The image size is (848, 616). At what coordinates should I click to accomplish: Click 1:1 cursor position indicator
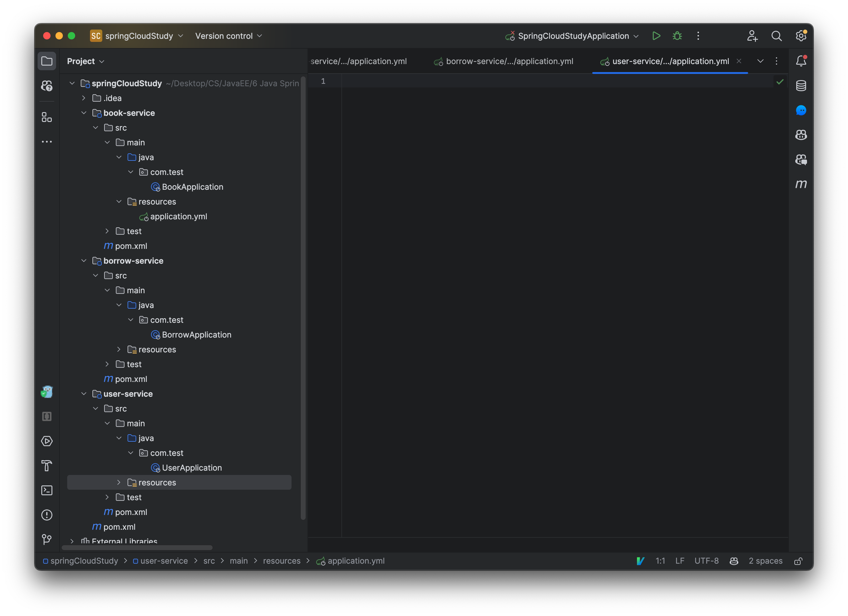point(660,561)
